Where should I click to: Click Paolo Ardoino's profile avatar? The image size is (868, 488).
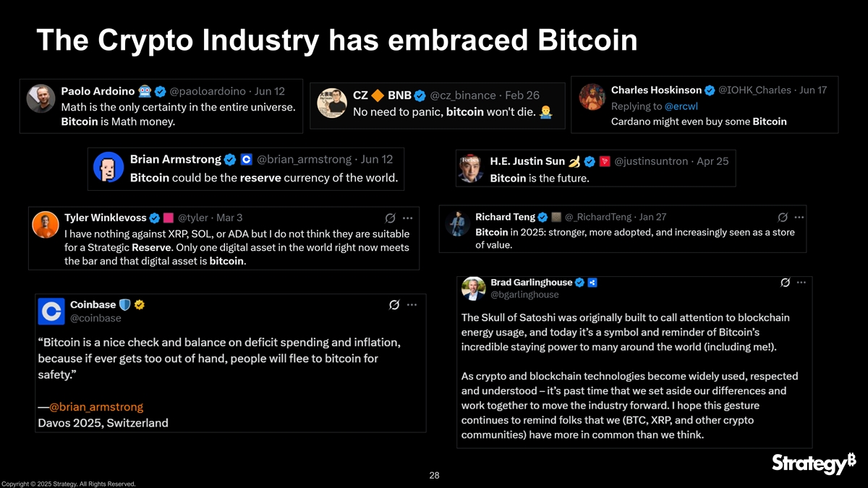tap(41, 98)
